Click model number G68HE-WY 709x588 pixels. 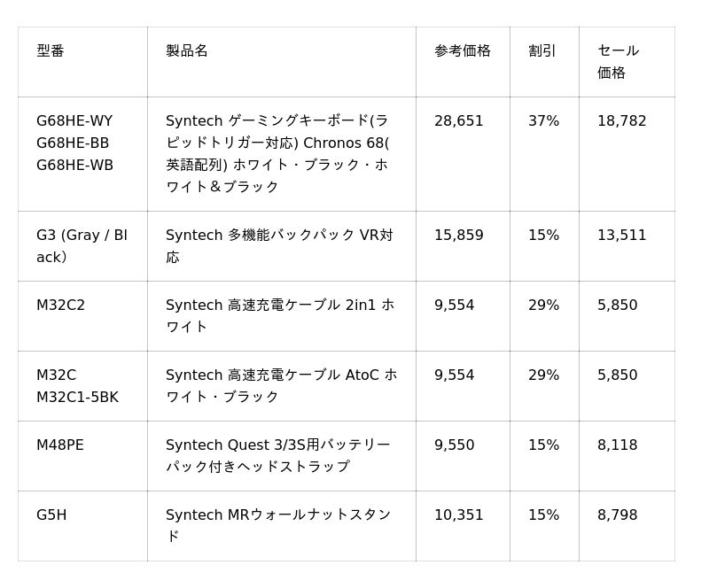[74, 121]
